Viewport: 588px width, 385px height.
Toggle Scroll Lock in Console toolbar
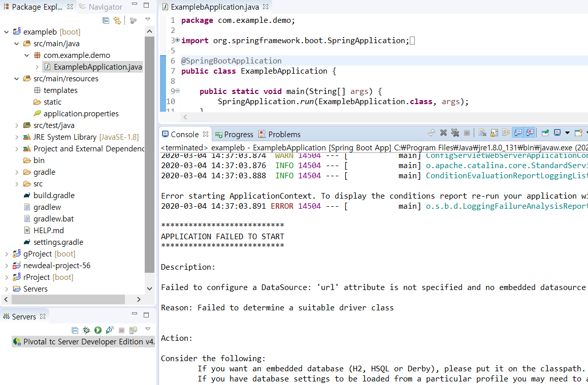point(494,133)
